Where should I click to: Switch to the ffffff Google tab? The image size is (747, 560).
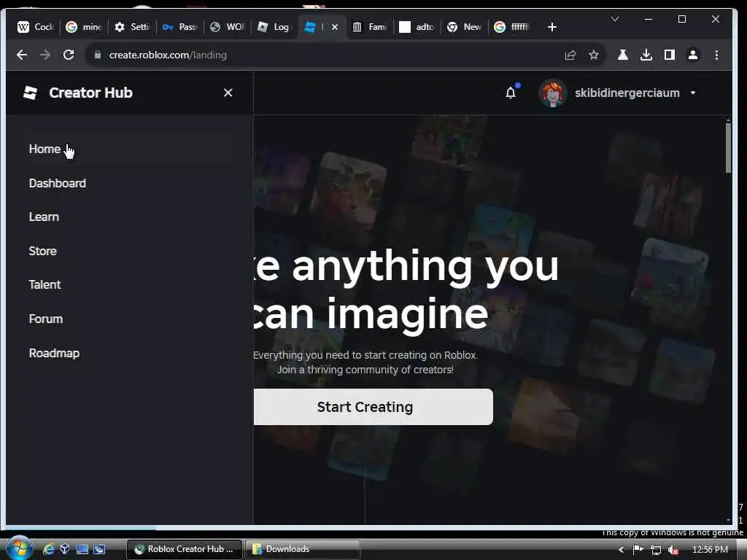coord(512,27)
